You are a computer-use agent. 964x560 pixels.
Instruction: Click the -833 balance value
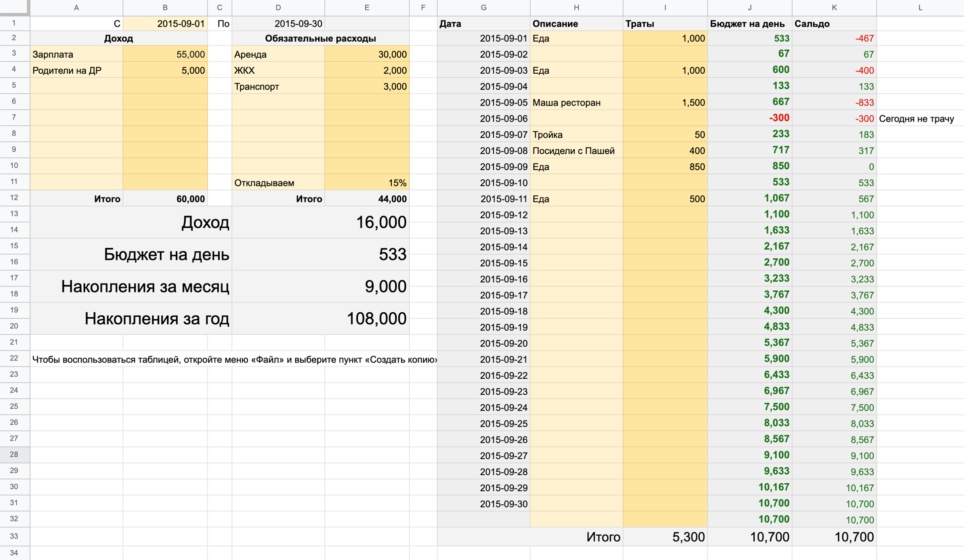tap(834, 102)
